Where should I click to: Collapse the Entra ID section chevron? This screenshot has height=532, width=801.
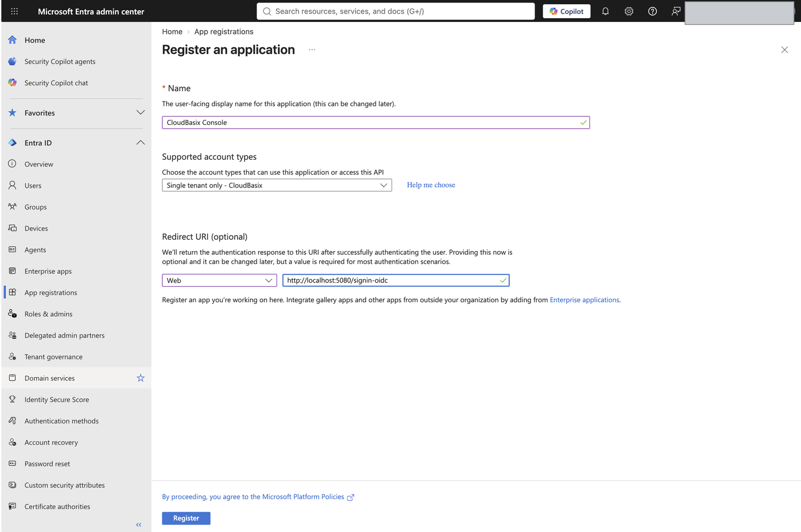point(140,143)
